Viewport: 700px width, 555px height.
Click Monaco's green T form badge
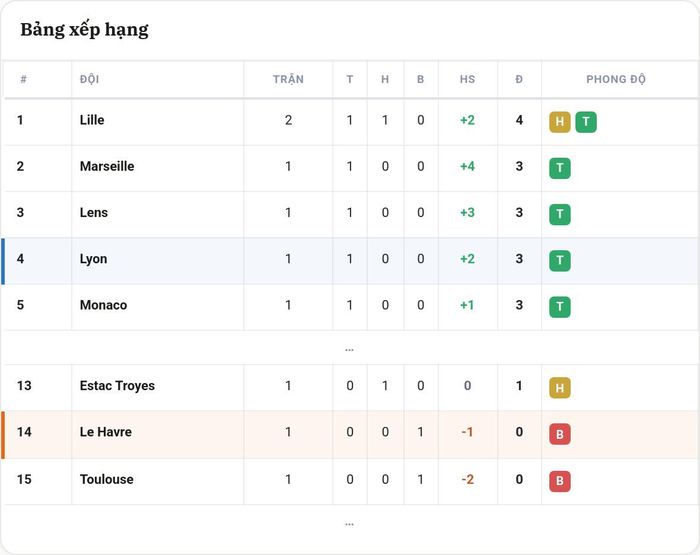[x=559, y=307]
